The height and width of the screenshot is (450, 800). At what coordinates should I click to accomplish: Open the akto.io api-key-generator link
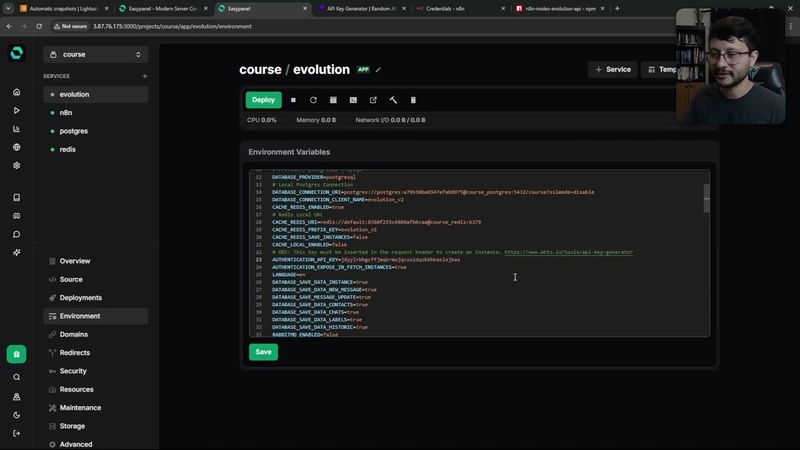pyautogui.click(x=568, y=252)
